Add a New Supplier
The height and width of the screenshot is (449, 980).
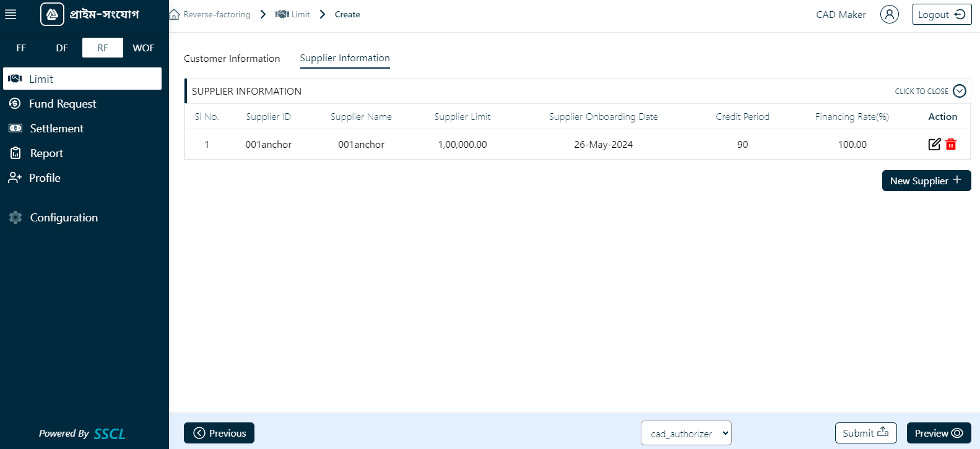click(x=926, y=181)
